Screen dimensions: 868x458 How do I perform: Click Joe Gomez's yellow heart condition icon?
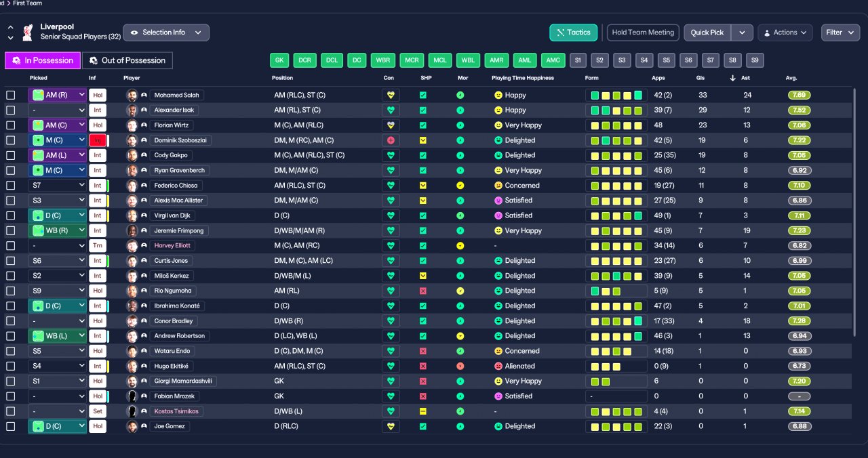click(391, 426)
